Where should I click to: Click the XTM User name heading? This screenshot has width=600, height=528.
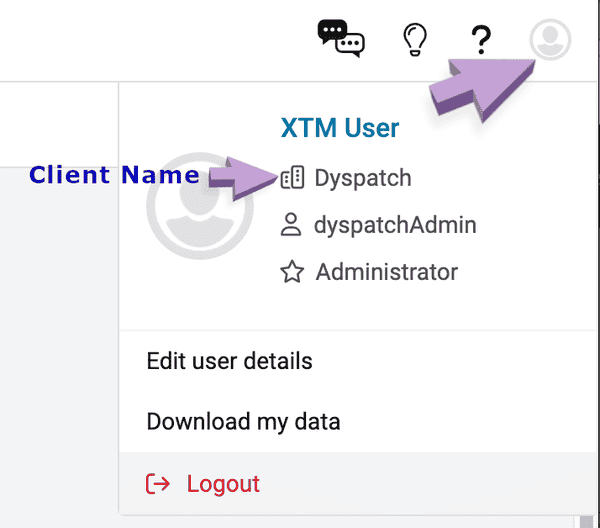(x=340, y=128)
